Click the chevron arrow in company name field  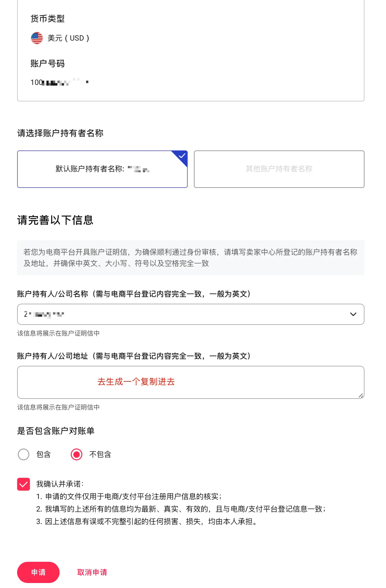pos(353,314)
